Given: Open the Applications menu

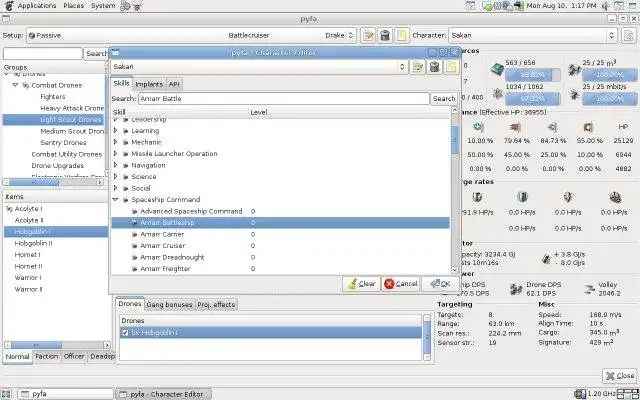Looking at the screenshot, I should coord(37,6).
